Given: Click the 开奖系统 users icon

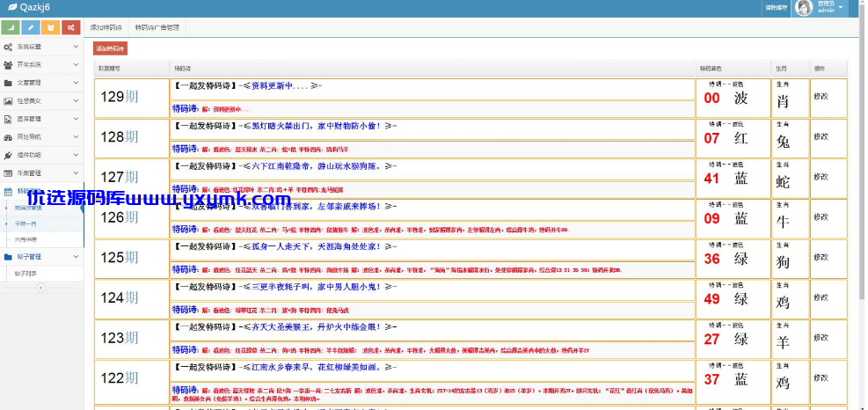Looking at the screenshot, I should (8, 65).
